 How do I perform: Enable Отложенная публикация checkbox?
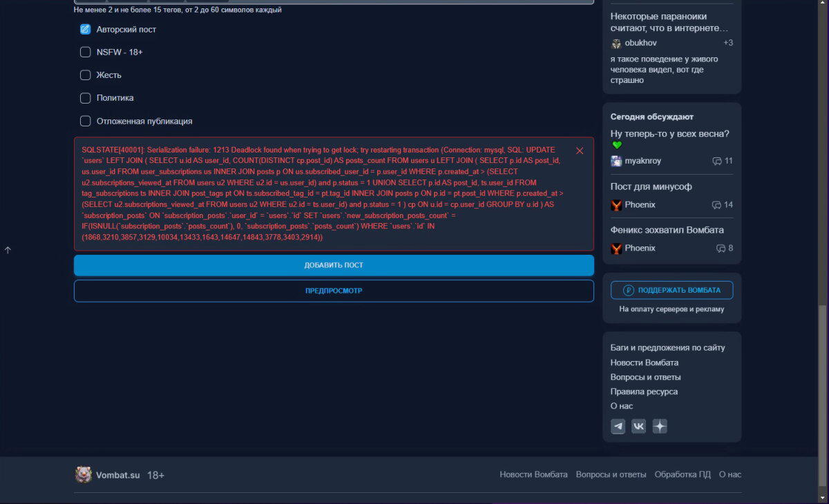click(x=86, y=121)
